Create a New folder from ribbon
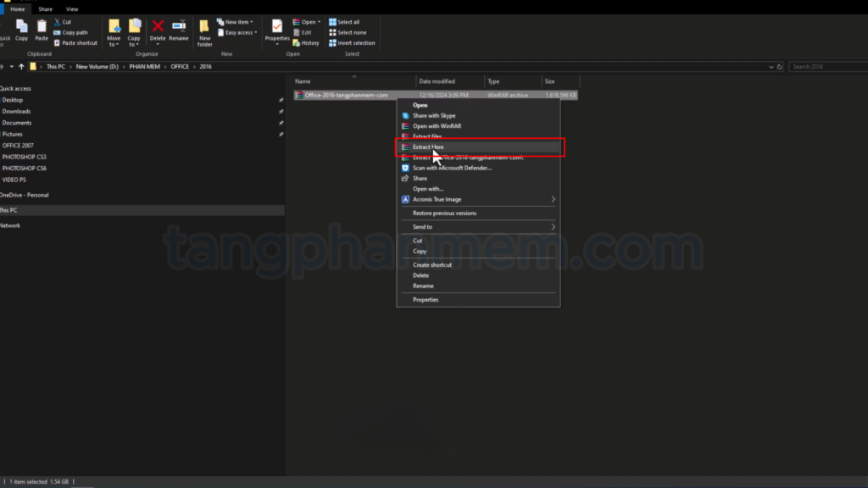Image resolution: width=868 pixels, height=488 pixels. point(205,33)
